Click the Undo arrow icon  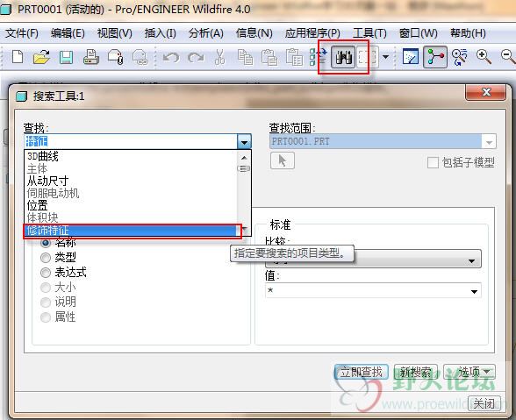[x=171, y=58]
